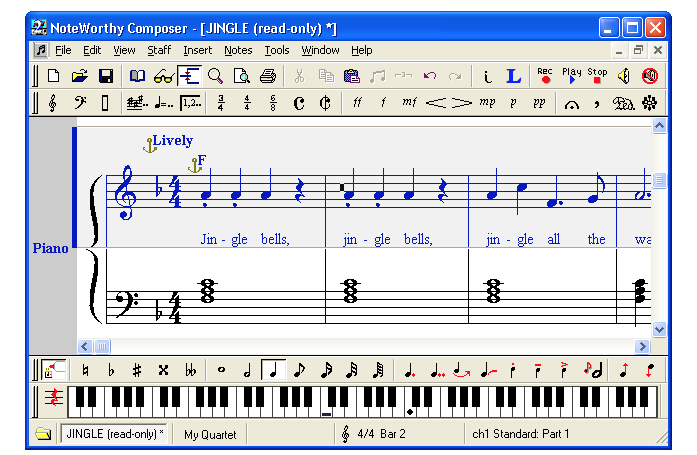The width and height of the screenshot is (697, 455).
Task: Insert pianissimo pp dynamic
Action: pyautogui.click(x=539, y=103)
